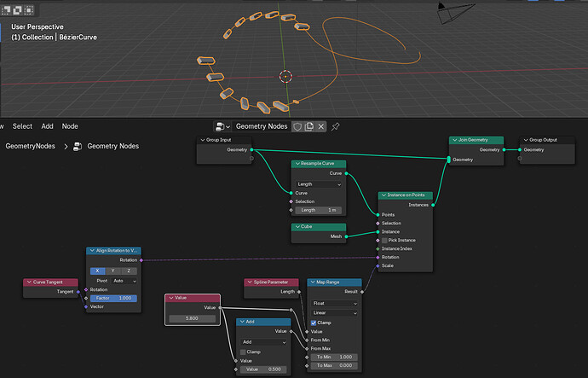Click Resample Curve's Curve output socket
Viewport: 588px width, 378px height.
[346, 173]
